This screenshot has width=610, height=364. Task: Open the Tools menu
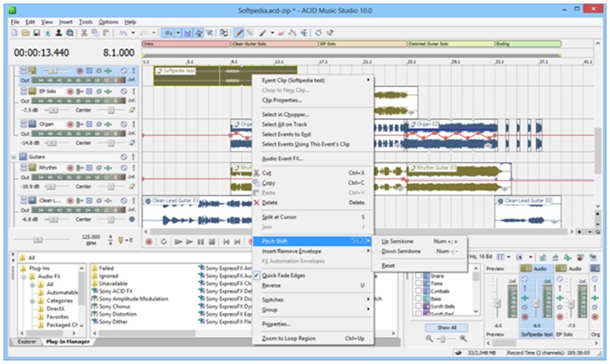[x=85, y=22]
